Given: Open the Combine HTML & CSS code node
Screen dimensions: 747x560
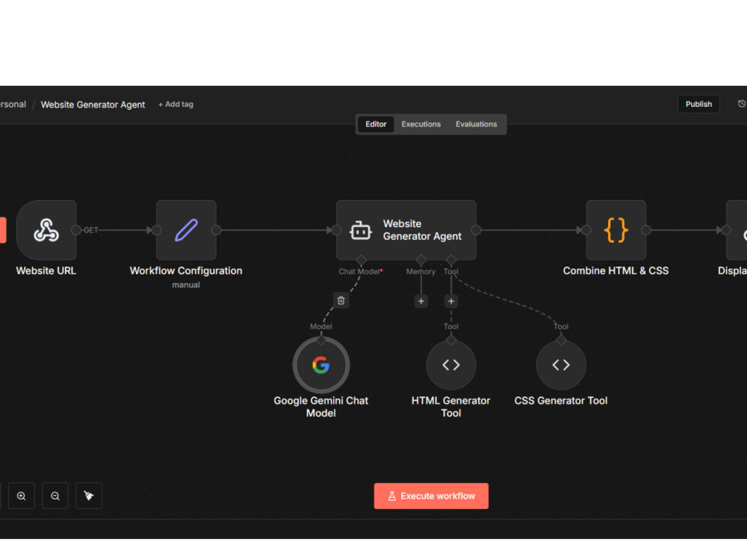Looking at the screenshot, I should click(616, 230).
